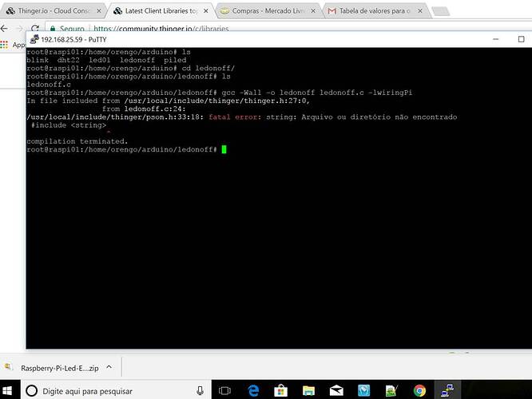Close the Thinger.io Cloud Console tab

coord(99,11)
